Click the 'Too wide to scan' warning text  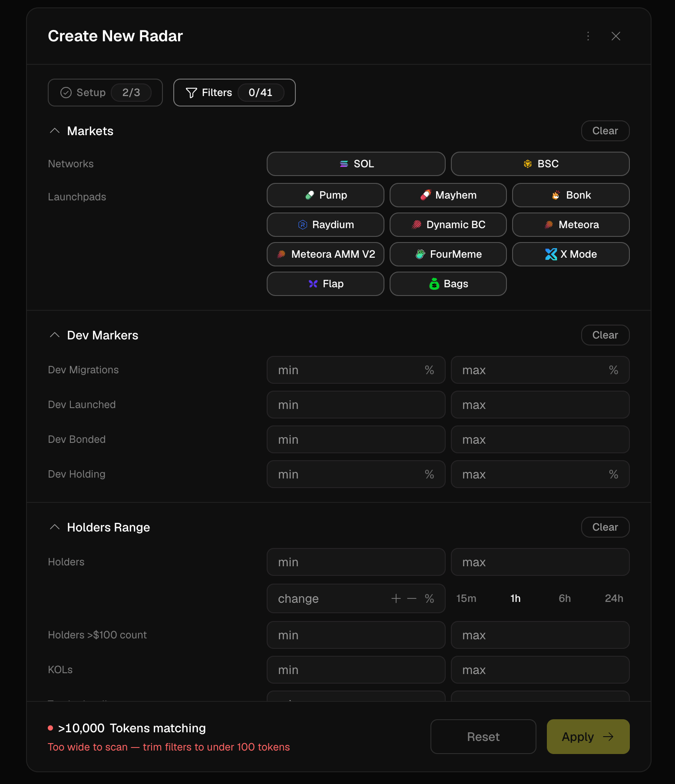(169, 747)
